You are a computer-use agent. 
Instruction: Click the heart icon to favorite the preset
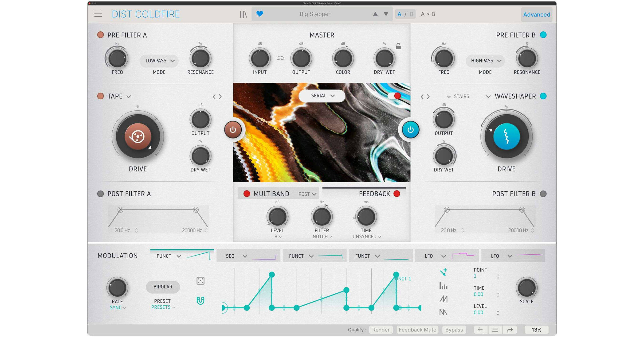(x=260, y=14)
